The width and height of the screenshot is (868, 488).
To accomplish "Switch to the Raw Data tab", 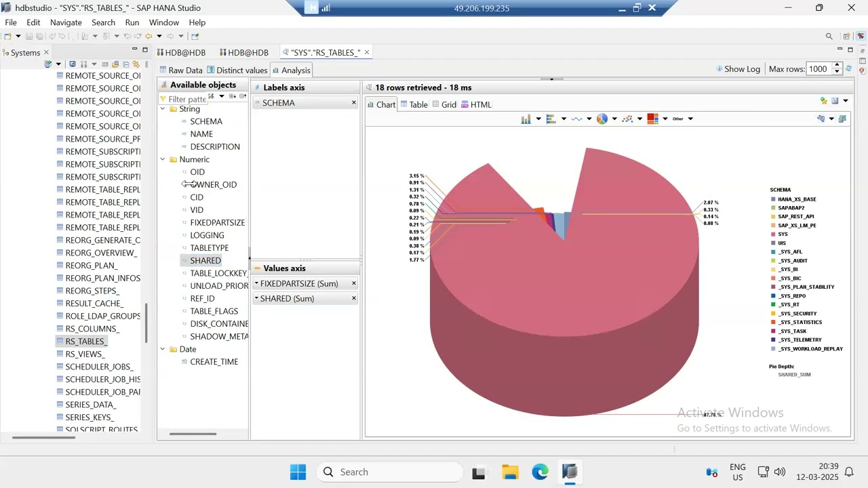I will click(180, 70).
